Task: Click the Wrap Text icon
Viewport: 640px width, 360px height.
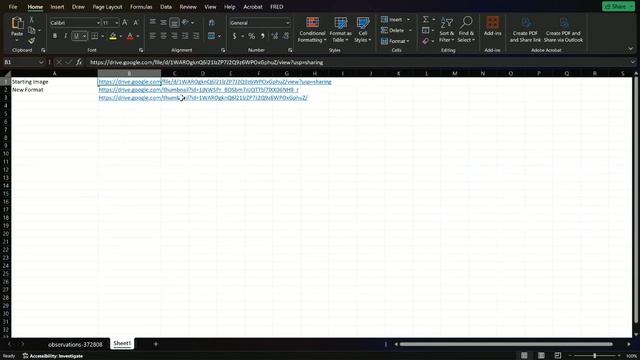Action: point(211,23)
